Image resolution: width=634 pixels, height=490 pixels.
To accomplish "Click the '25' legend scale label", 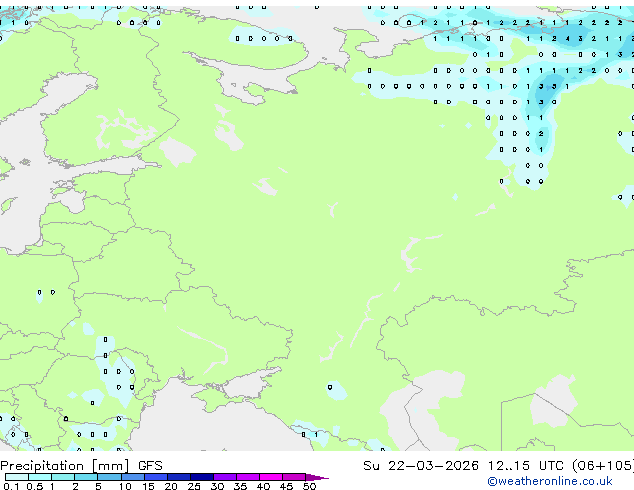I will tap(194, 486).
